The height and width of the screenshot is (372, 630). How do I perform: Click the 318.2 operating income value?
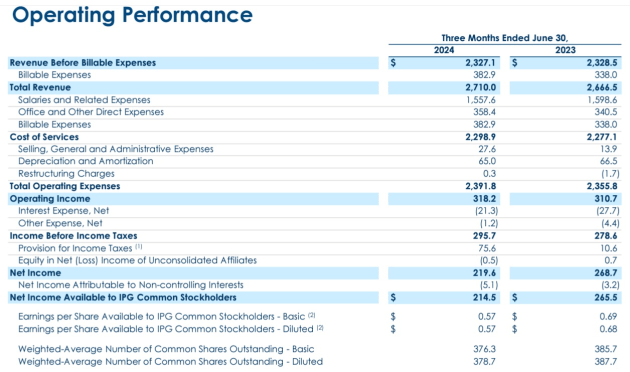pos(484,199)
